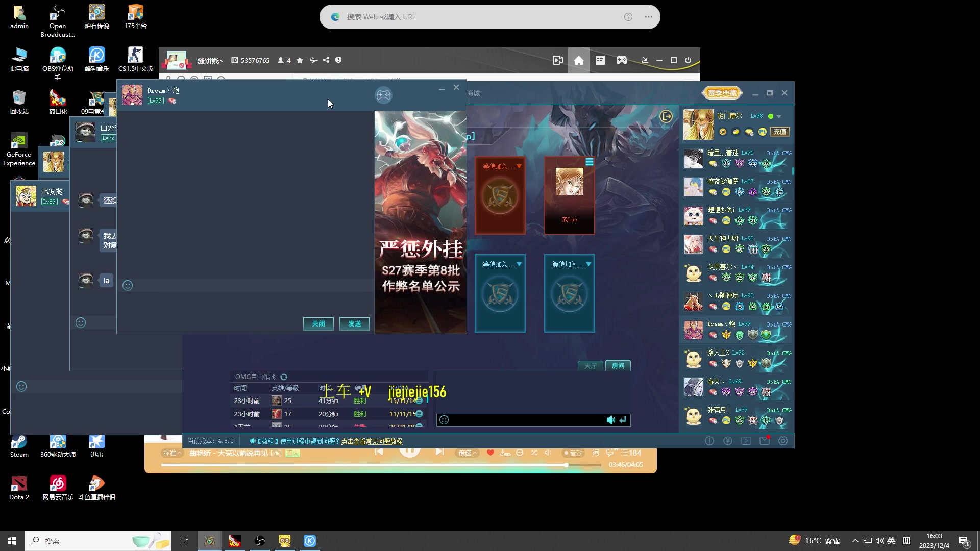The image size is (980, 551).
Task: Open Windows Start menu
Action: click(x=12, y=541)
